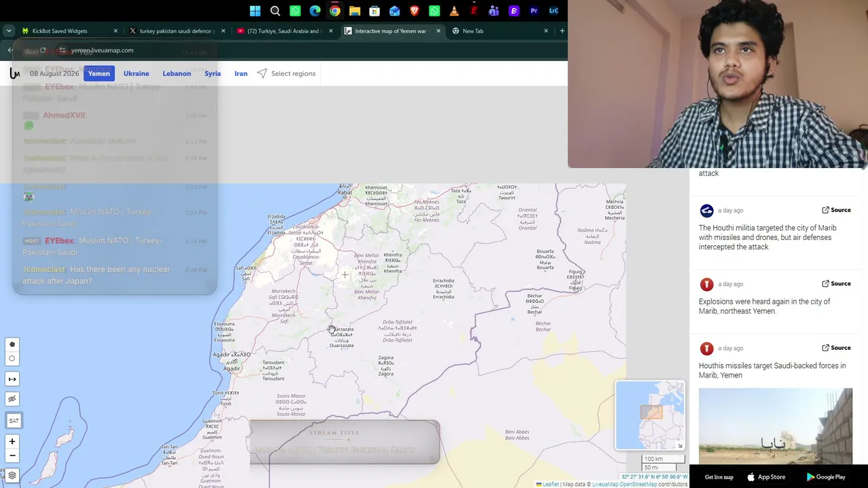The image size is (868, 488).
Task: Open the map layers stack control
Action: click(x=12, y=475)
